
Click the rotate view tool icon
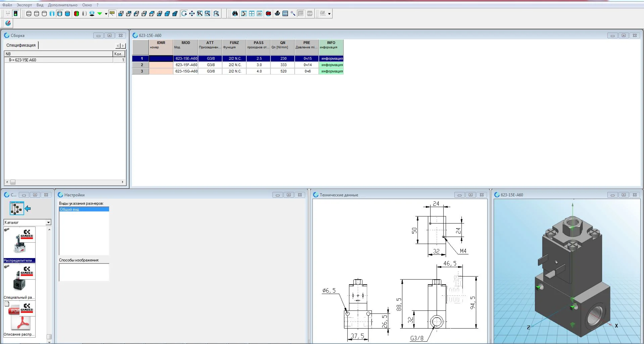[x=184, y=14]
